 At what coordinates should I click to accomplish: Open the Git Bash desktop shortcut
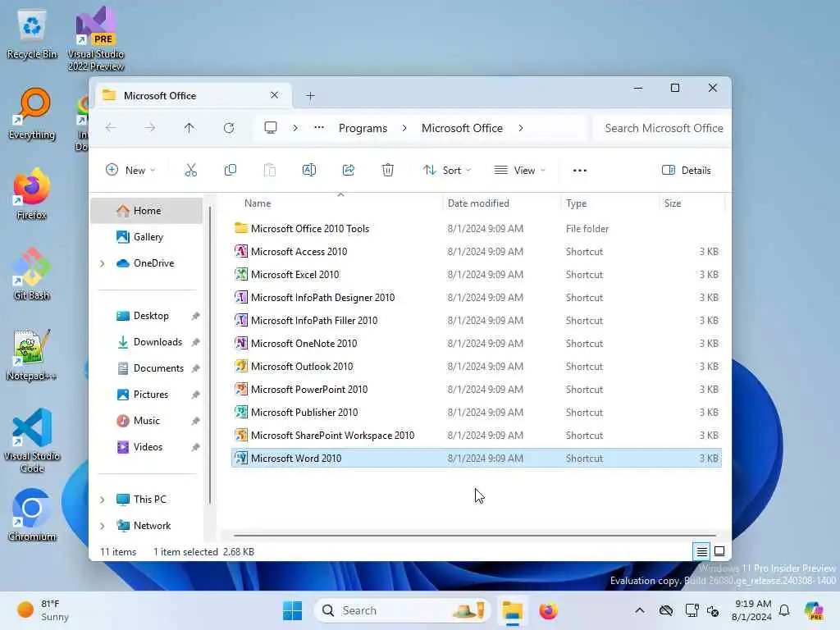pos(32,274)
